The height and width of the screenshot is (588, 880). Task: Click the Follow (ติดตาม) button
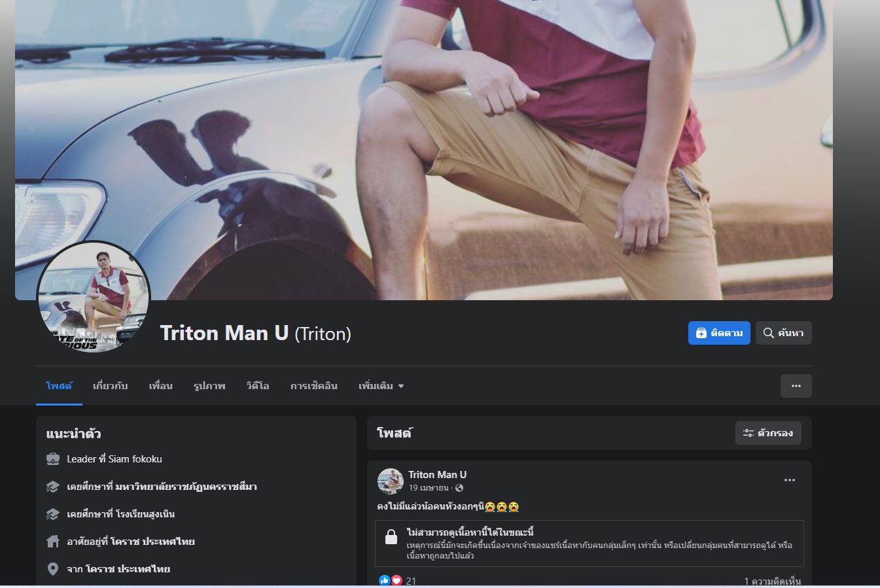point(718,333)
